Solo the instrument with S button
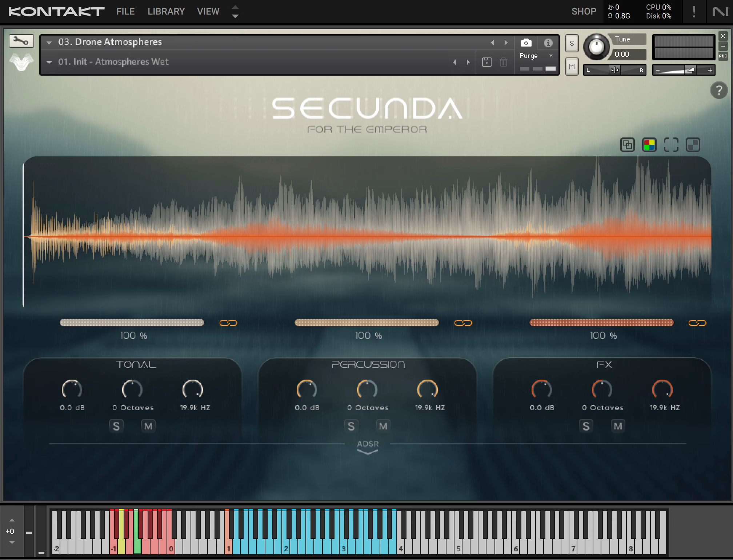The width and height of the screenshot is (733, 560). coord(572,44)
